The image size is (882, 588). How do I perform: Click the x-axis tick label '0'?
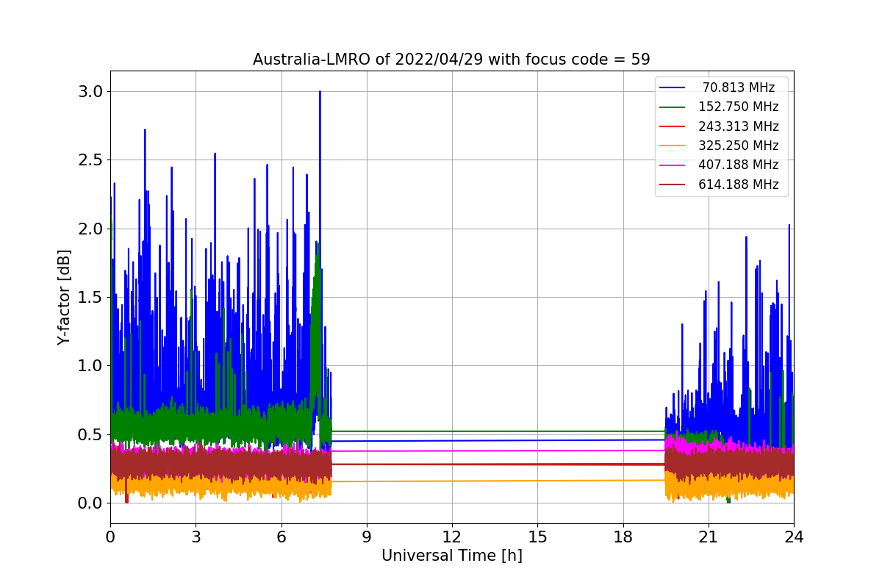point(110,536)
